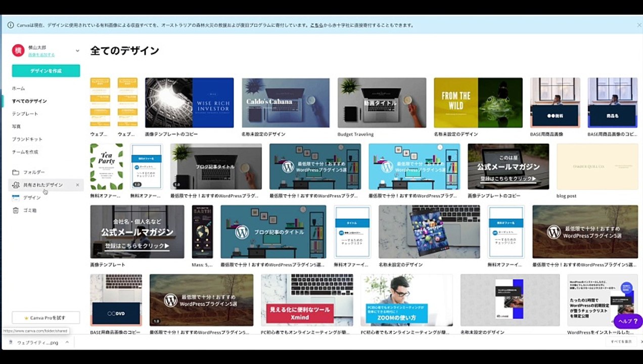Open テンプレート in sidebar
Viewport: 643px width, 364px height.
[x=25, y=114]
